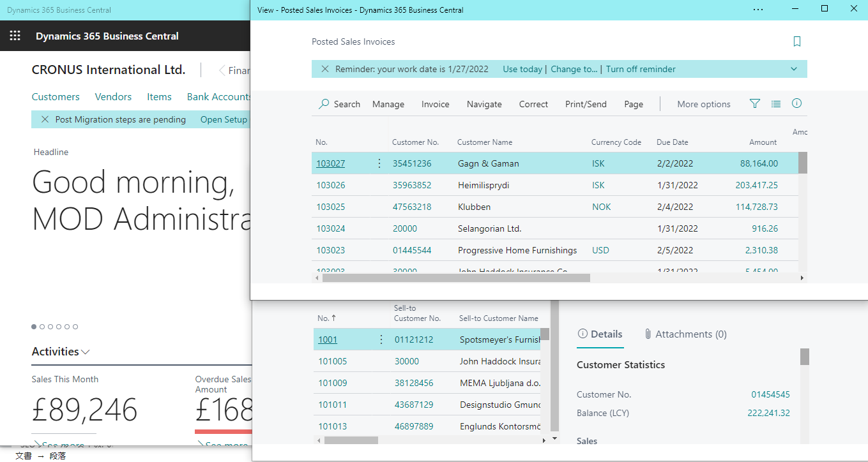Open row options for invoice 103027
Image resolution: width=868 pixels, height=462 pixels.
tap(379, 163)
